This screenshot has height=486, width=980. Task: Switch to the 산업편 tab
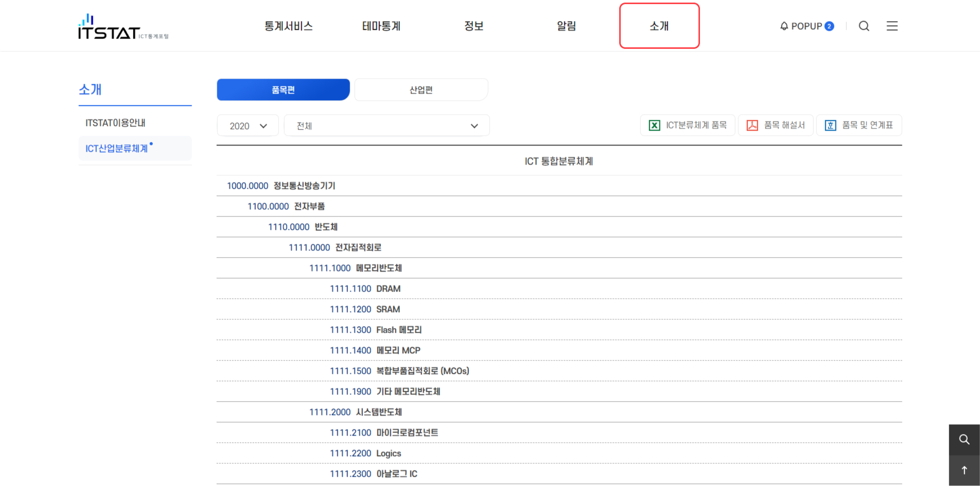tap(421, 90)
